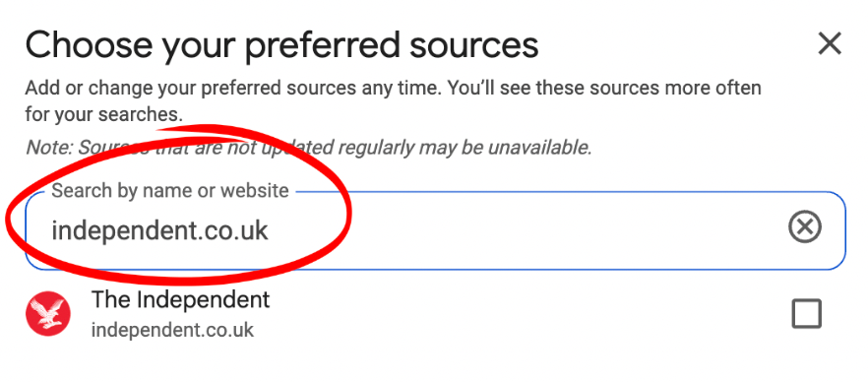Tick the checkbox for The Independent
Image resolution: width=868 pixels, height=382 pixels.
(x=806, y=314)
